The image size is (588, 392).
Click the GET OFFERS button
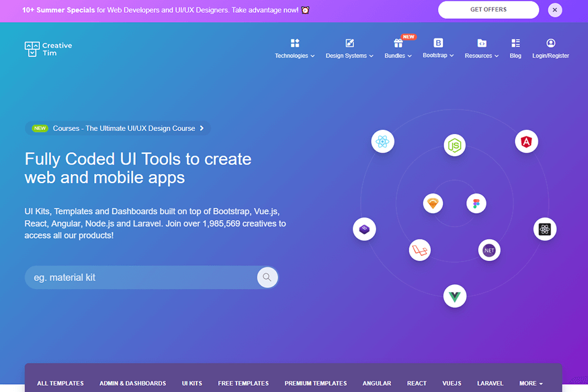[x=488, y=10]
